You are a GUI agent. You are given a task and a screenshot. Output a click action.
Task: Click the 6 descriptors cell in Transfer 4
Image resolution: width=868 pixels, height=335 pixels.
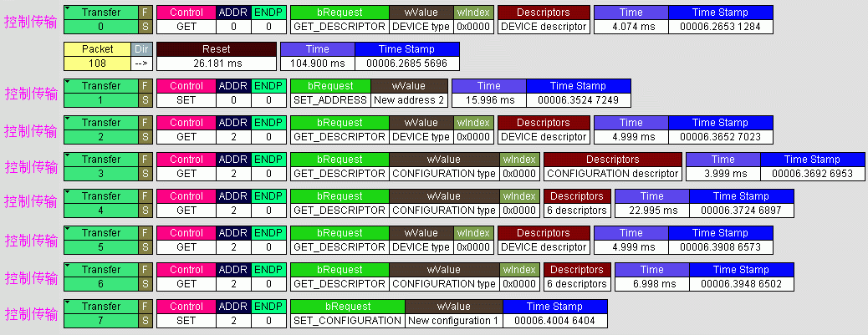point(576,211)
